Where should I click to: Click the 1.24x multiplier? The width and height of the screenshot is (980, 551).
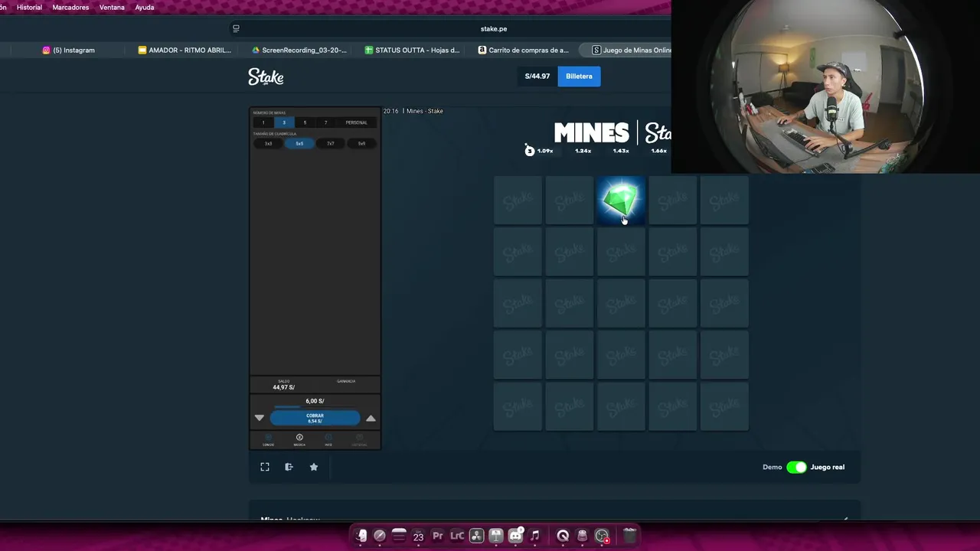(x=583, y=151)
